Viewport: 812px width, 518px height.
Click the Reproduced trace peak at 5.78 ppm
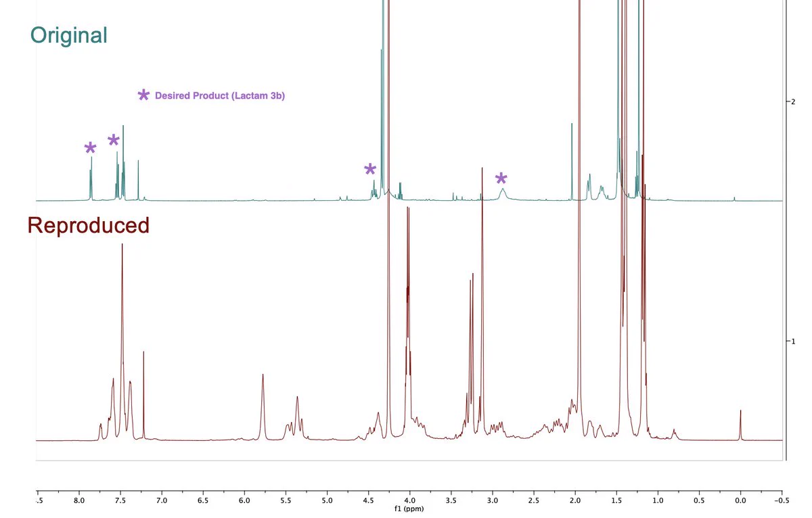[263, 406]
